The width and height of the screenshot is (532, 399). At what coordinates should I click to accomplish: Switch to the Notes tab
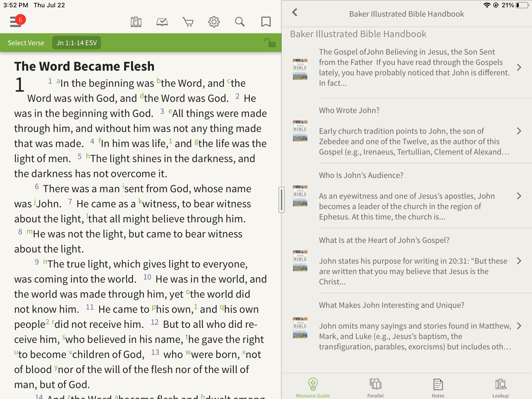coord(438,388)
